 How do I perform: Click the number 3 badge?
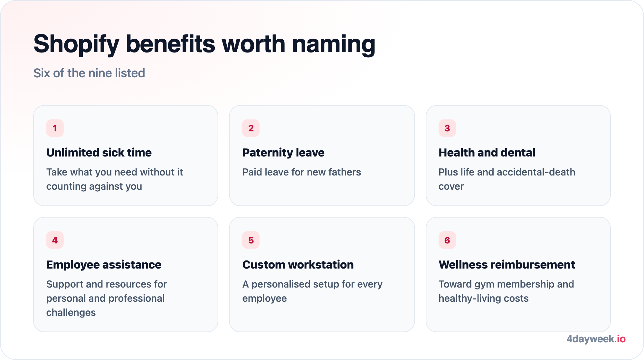[x=447, y=128]
